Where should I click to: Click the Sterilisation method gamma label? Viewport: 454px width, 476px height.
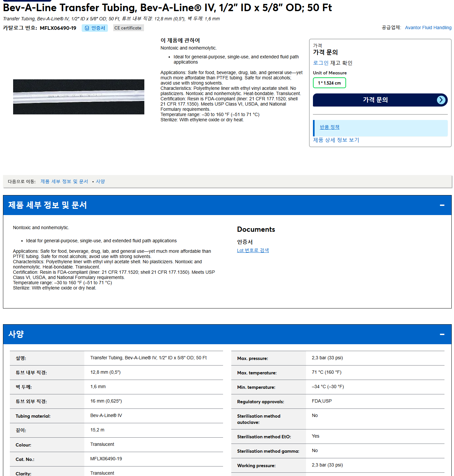[x=268, y=451]
